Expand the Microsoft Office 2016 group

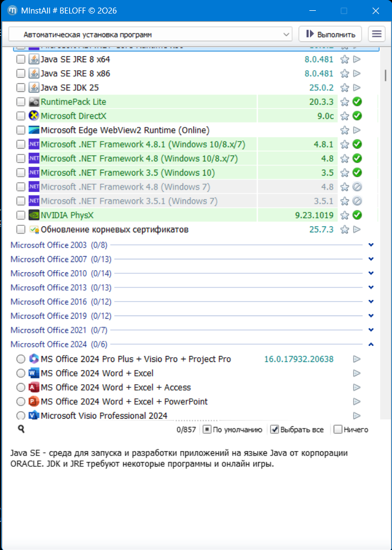pyautogui.click(x=371, y=301)
